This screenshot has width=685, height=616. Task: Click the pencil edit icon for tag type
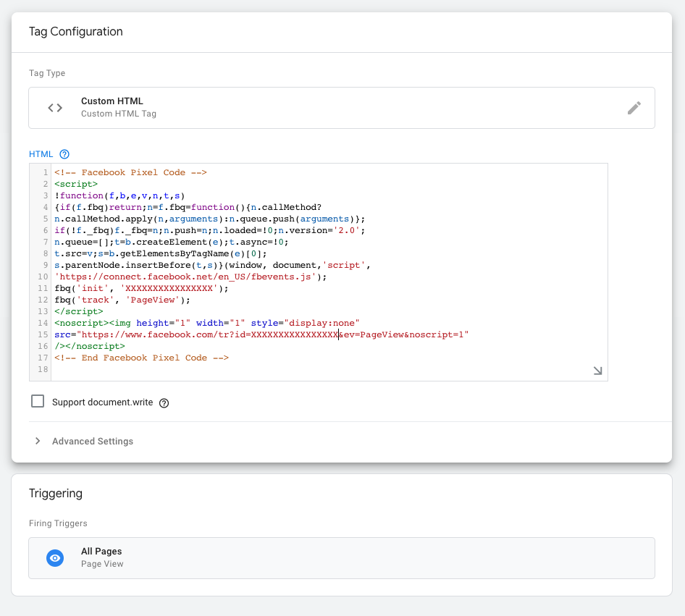634,108
